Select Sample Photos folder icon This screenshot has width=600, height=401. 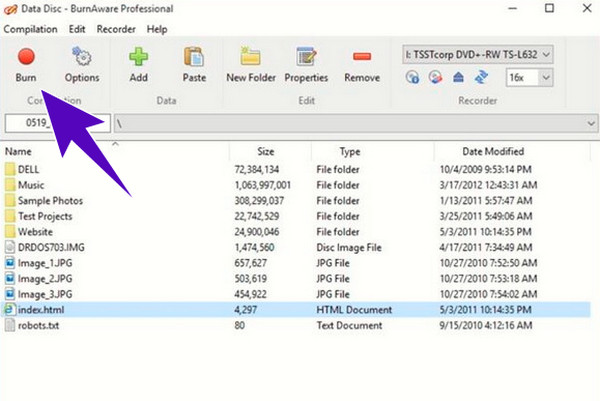pos(10,200)
